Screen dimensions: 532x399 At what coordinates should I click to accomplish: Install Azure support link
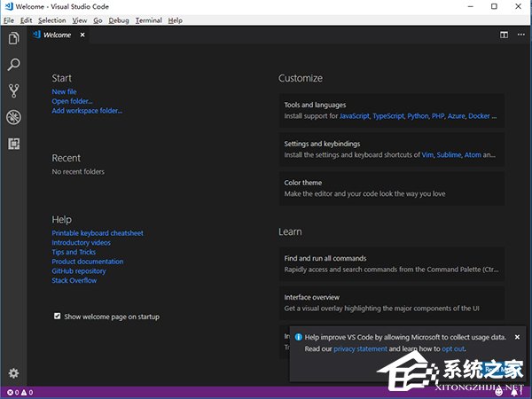[x=457, y=116]
